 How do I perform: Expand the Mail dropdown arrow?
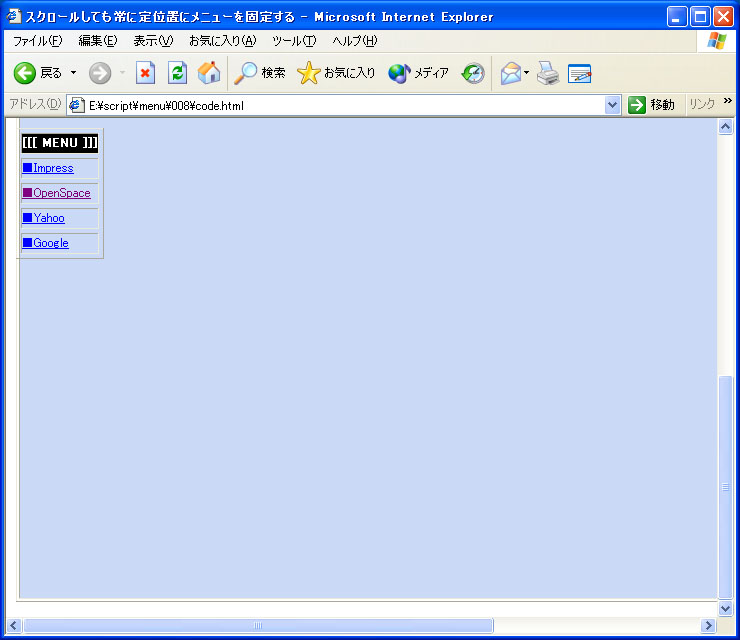(527, 73)
